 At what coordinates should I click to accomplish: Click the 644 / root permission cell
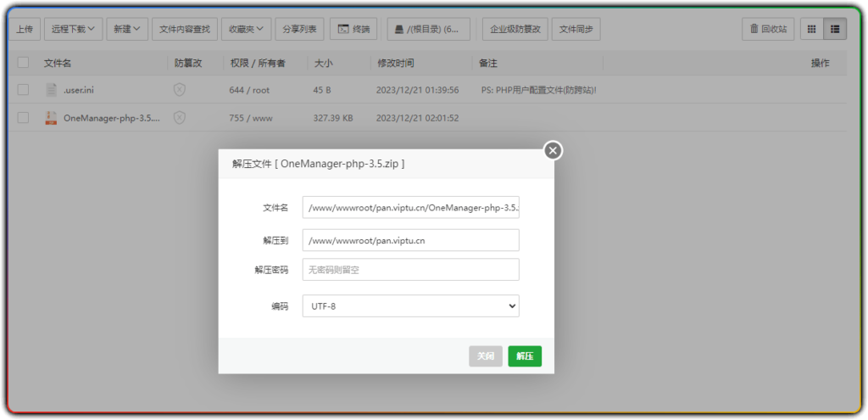click(x=249, y=90)
